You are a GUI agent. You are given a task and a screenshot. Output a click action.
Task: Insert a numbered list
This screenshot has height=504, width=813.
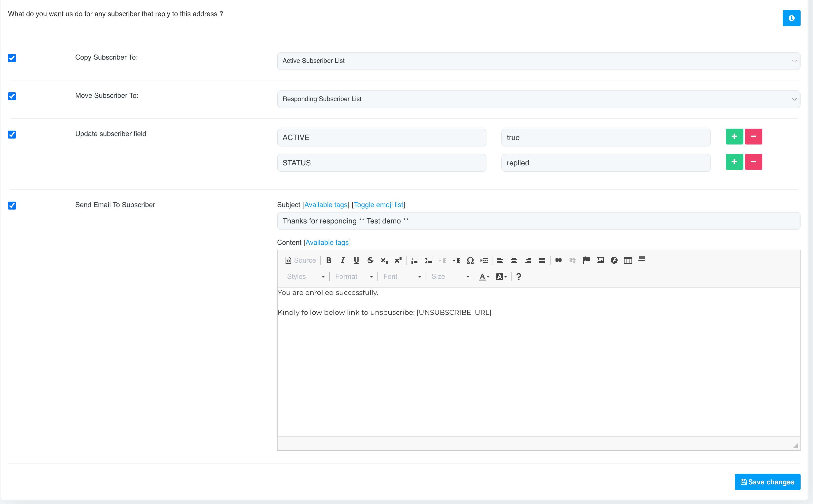(414, 260)
